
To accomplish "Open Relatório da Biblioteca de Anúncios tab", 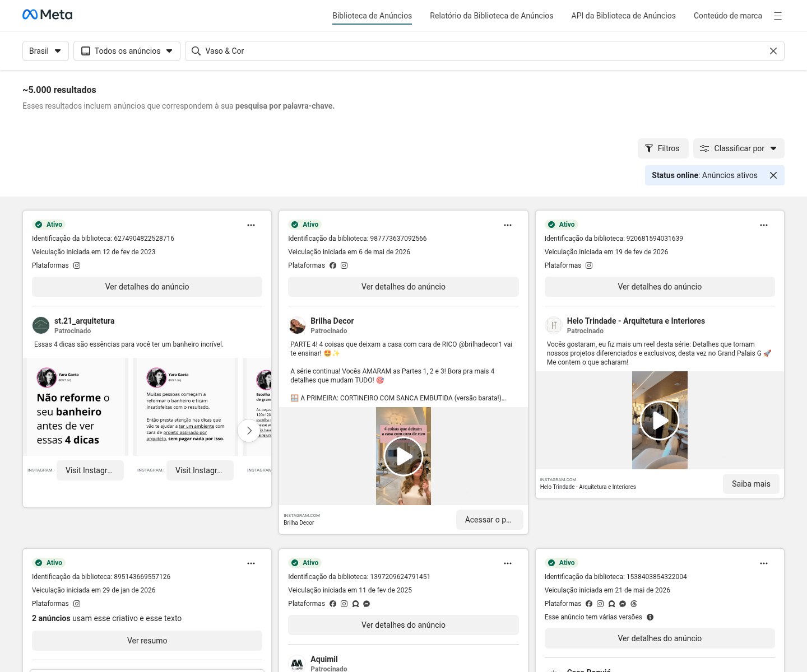I will (491, 16).
